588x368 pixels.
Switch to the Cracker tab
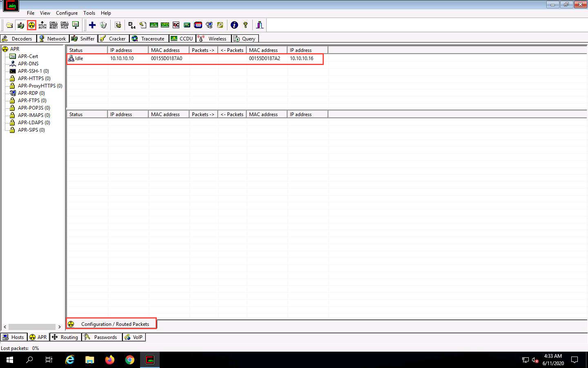tap(114, 38)
